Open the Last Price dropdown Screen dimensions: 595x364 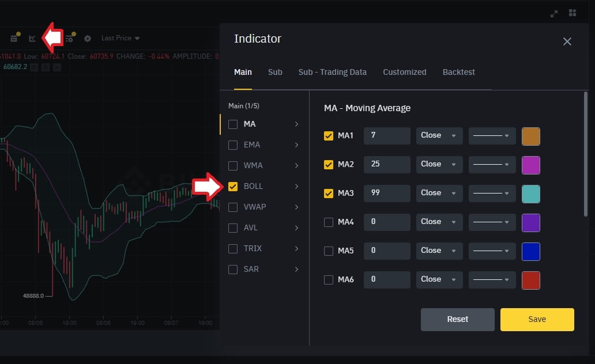[120, 38]
